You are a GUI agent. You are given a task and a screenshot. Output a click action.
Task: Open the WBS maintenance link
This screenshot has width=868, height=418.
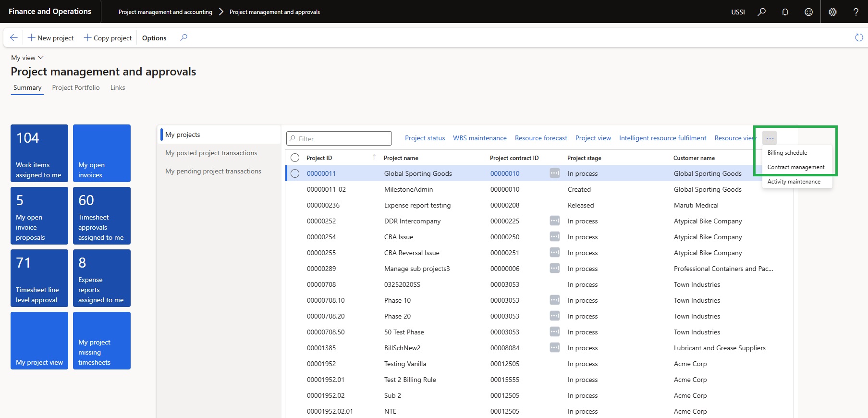[x=479, y=138]
